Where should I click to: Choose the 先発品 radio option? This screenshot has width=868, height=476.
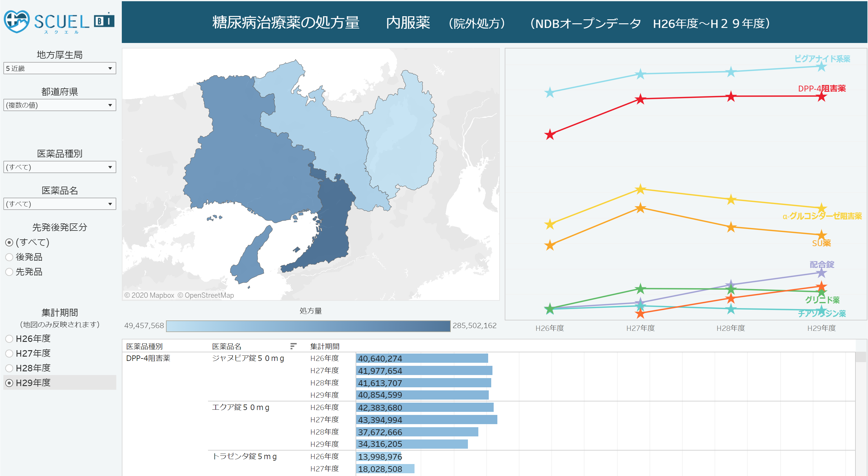click(x=10, y=272)
